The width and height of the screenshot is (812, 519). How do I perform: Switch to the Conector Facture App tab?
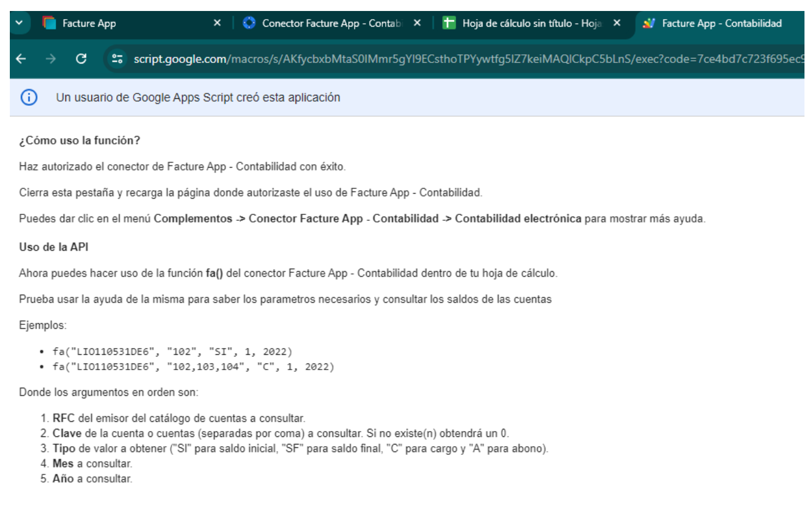click(324, 23)
